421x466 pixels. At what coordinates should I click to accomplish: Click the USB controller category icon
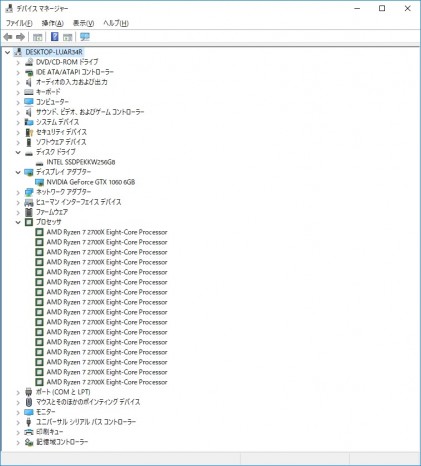tap(29, 422)
